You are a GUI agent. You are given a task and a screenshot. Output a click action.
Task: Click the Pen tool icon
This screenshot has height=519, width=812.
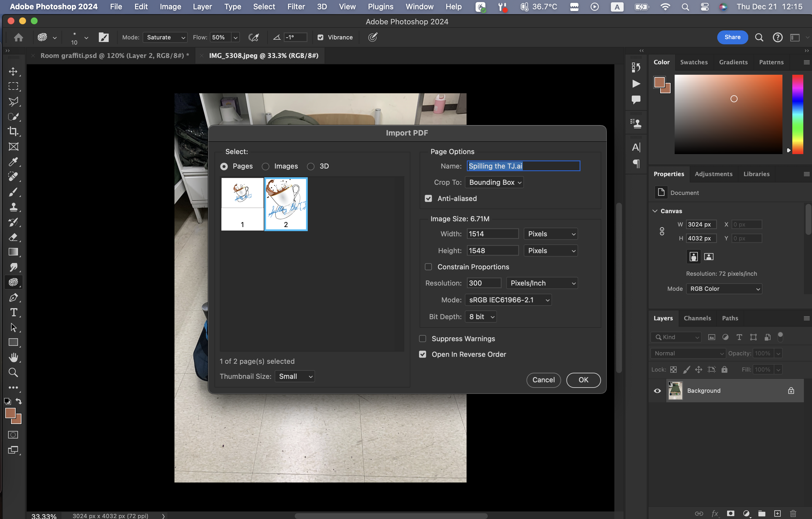(13, 297)
